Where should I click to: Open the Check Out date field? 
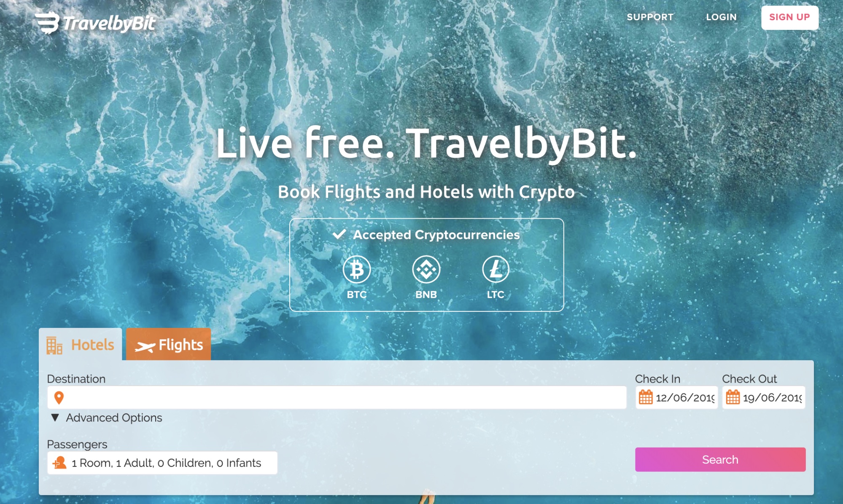point(764,397)
